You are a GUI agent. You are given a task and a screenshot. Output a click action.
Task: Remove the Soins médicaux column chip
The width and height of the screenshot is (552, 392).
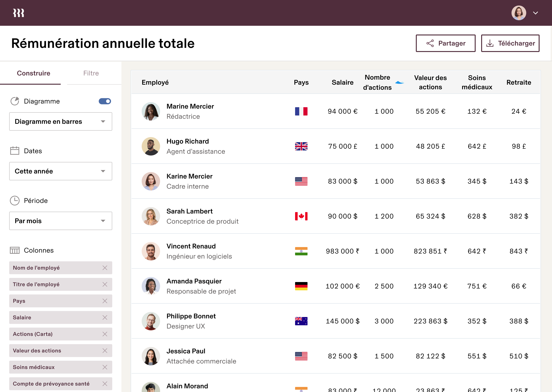click(105, 367)
